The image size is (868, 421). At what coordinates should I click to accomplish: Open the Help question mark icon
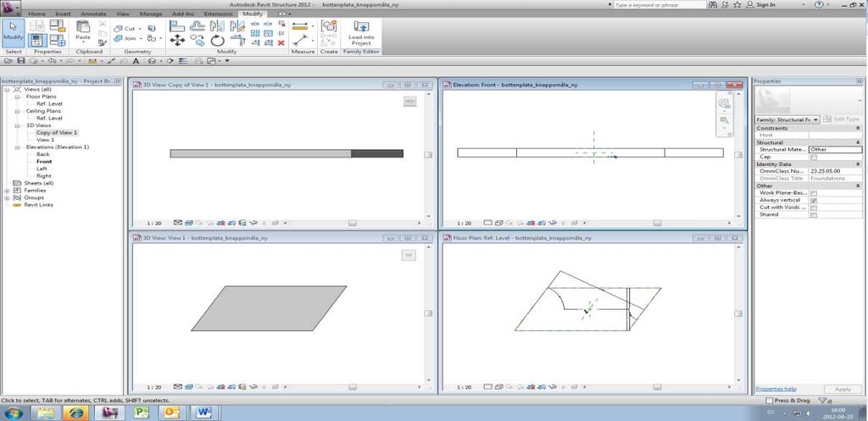820,4
